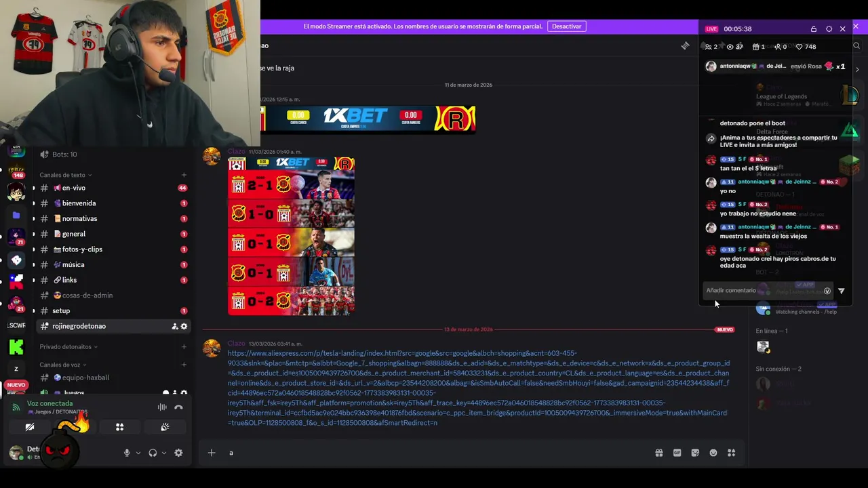The height and width of the screenshot is (488, 868).
Task: Open the server folder icon
Action: [16, 216]
